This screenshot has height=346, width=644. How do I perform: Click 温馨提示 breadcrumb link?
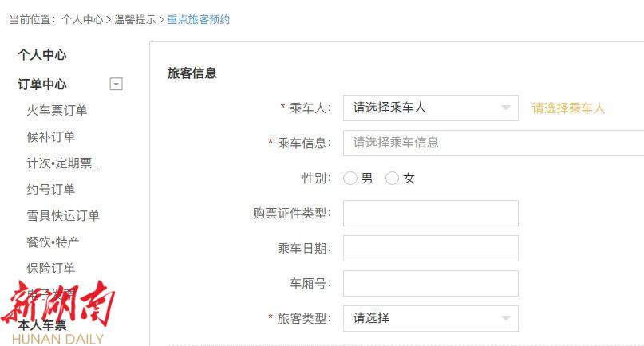click(x=135, y=19)
